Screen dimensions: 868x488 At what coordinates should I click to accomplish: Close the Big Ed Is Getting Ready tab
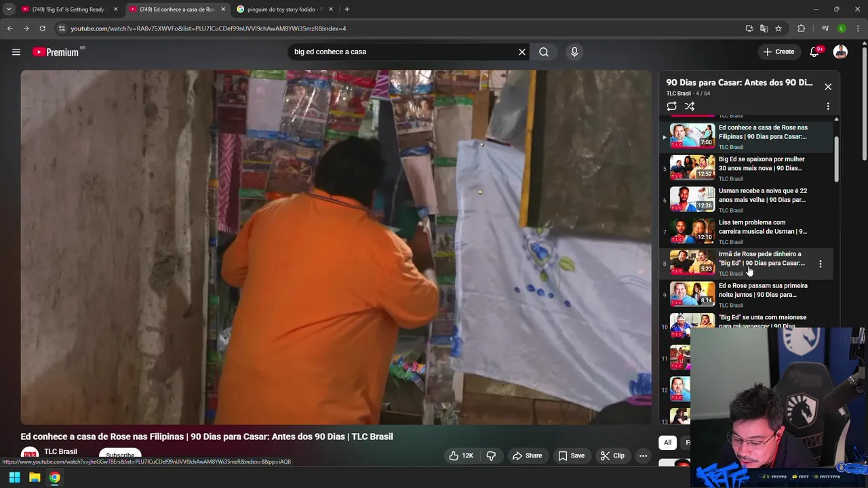pyautogui.click(x=115, y=9)
